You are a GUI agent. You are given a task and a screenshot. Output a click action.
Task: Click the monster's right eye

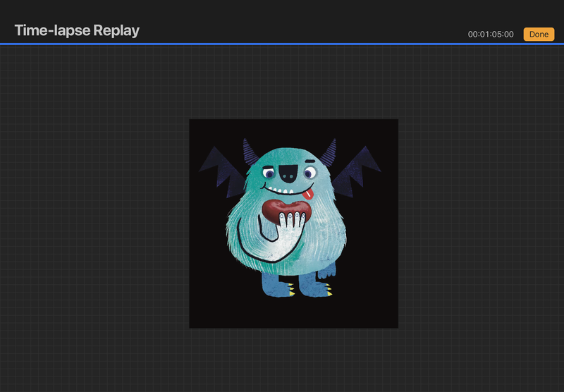pos(310,172)
